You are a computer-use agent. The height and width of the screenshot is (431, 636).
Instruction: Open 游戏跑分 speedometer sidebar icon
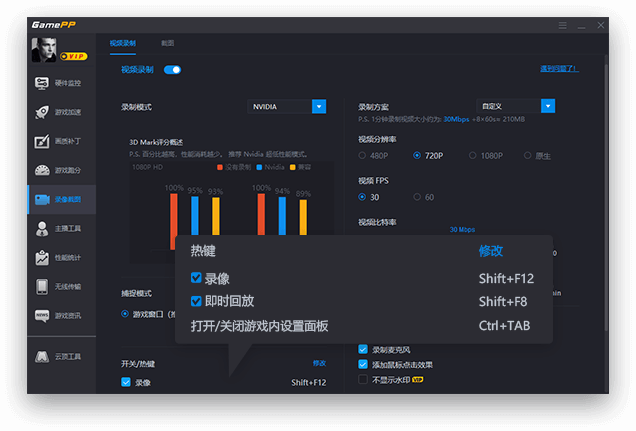[x=42, y=170]
